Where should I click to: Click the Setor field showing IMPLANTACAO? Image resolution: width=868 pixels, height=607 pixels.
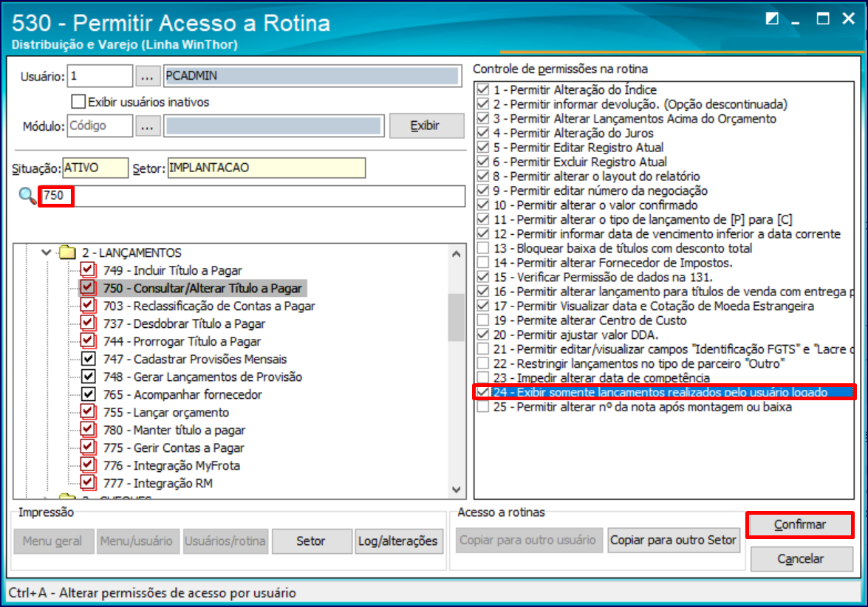(266, 168)
